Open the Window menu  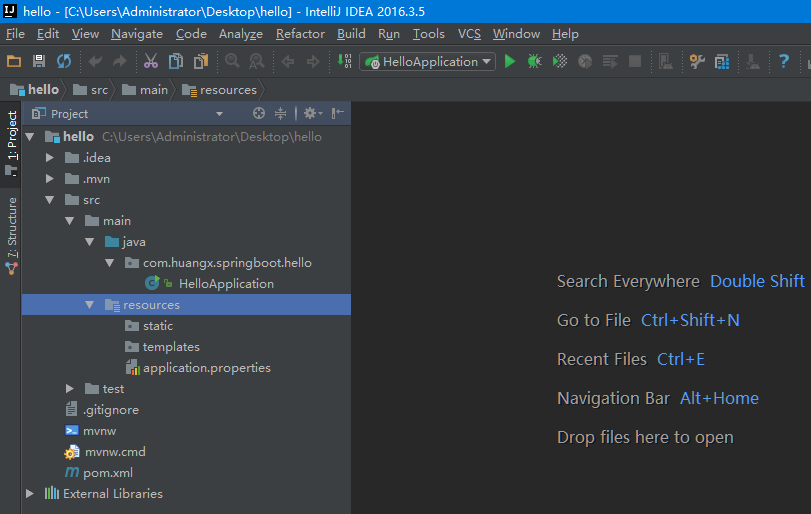coord(516,34)
